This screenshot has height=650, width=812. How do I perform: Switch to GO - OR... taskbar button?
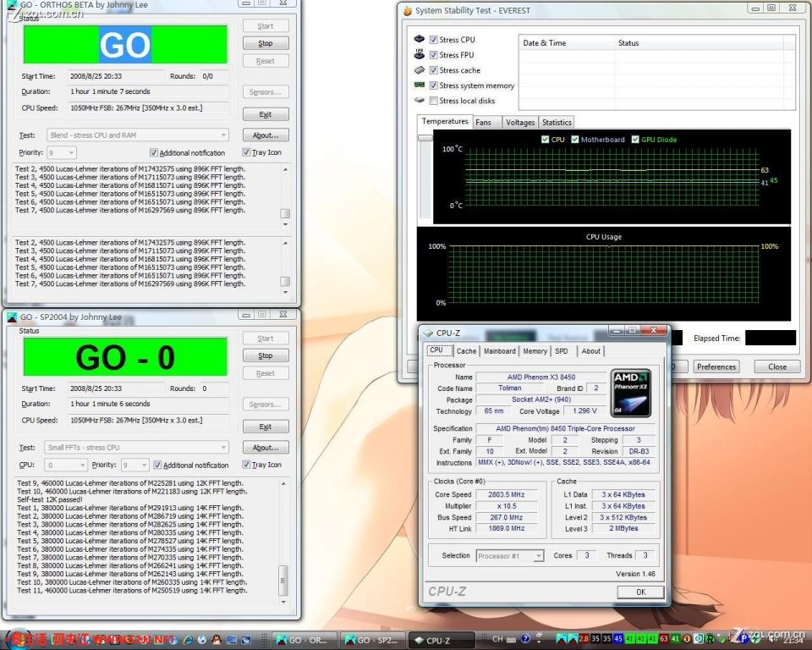(304, 640)
